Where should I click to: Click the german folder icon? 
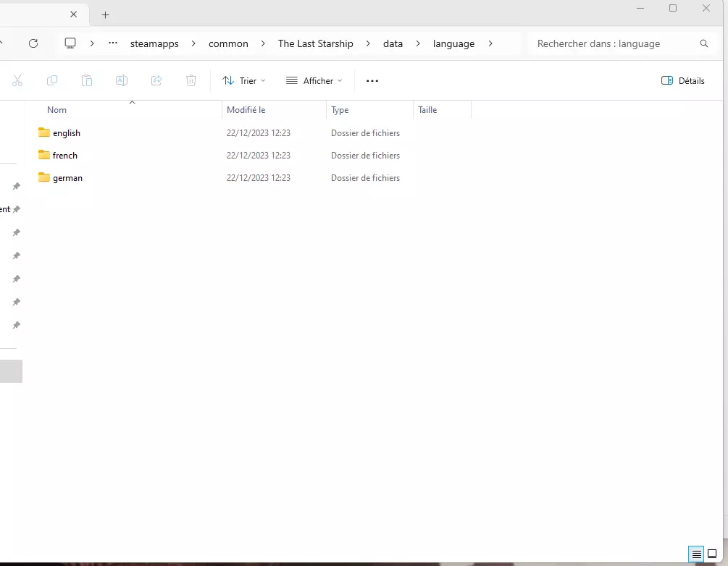[44, 177]
